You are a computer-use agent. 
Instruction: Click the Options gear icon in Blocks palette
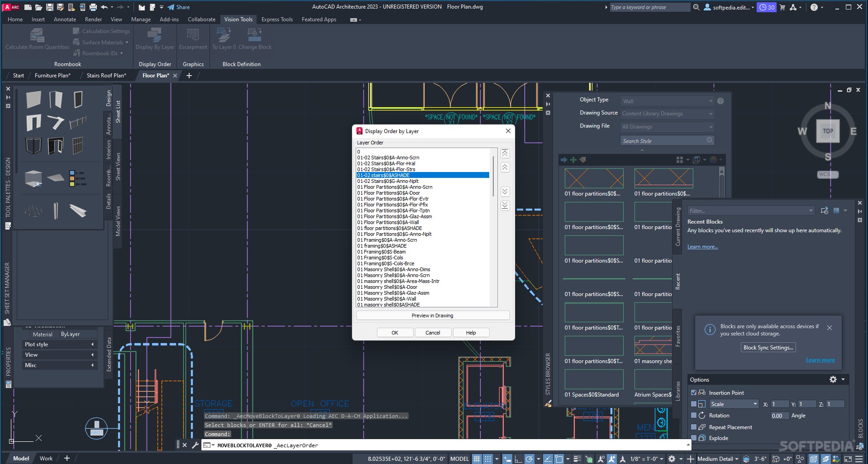(x=833, y=379)
